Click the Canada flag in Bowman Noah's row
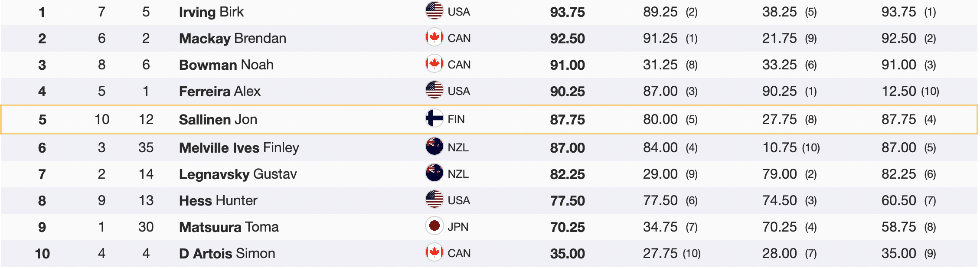 pyautogui.click(x=434, y=64)
